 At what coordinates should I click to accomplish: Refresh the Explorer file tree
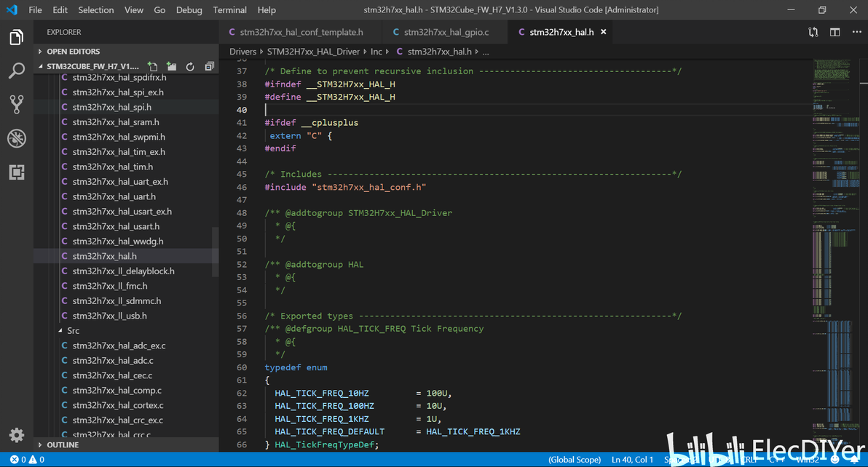coord(190,67)
